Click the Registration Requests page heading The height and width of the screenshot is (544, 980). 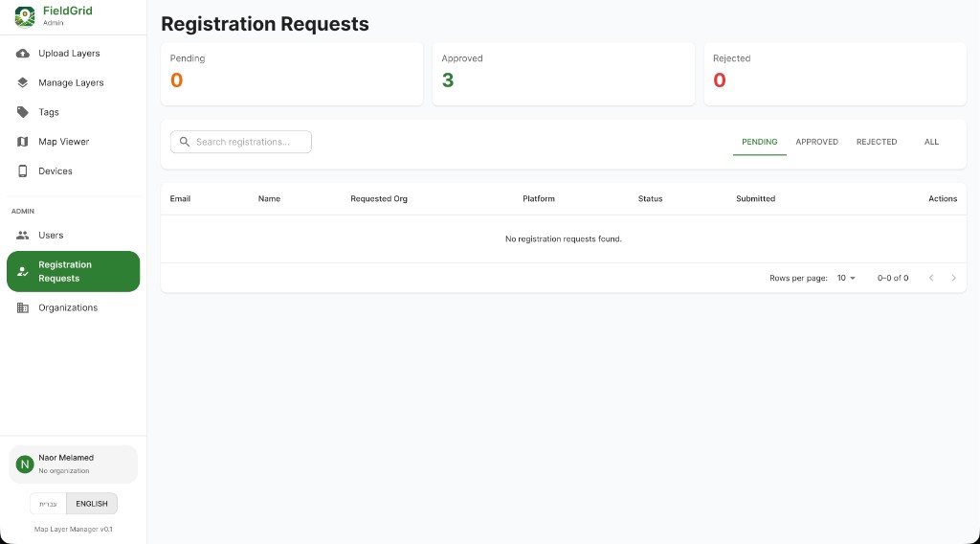pos(265,24)
